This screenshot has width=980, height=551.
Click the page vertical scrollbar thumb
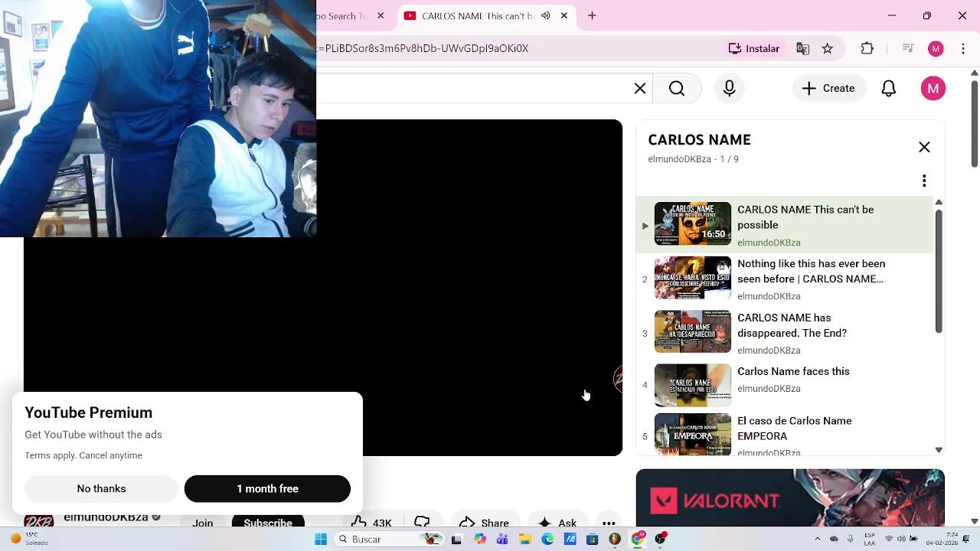pos(975,122)
